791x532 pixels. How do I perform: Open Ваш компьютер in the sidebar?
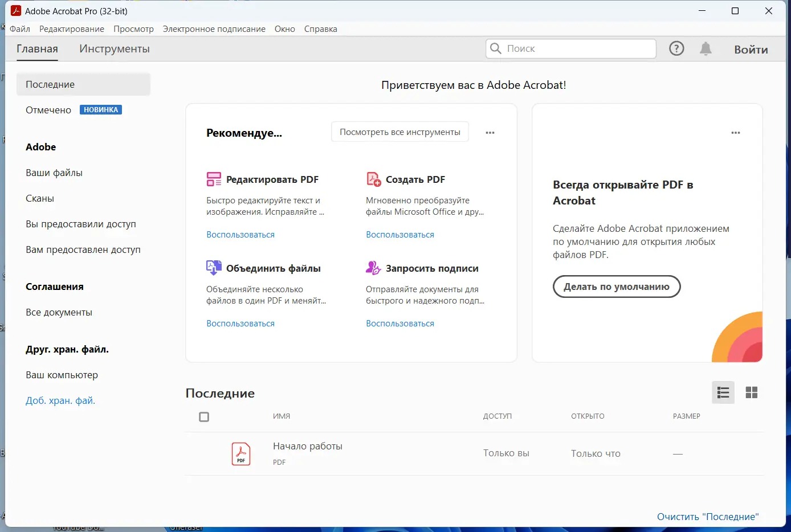click(x=62, y=375)
